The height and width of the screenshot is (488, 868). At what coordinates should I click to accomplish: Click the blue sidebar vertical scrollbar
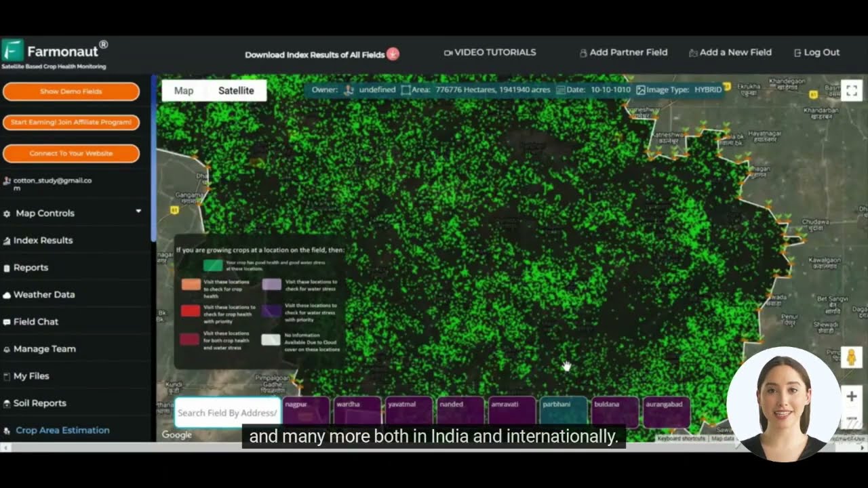[x=154, y=158]
